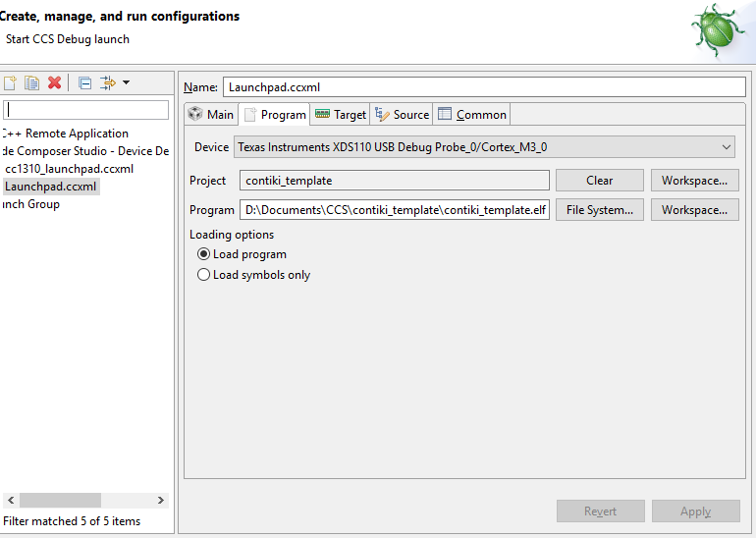The height and width of the screenshot is (538, 756).
Task: Select the Load program radio option
Action: coord(203,254)
